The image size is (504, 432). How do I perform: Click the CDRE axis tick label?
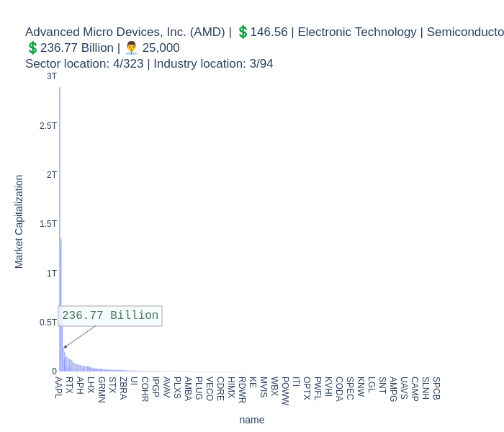coord(220,389)
